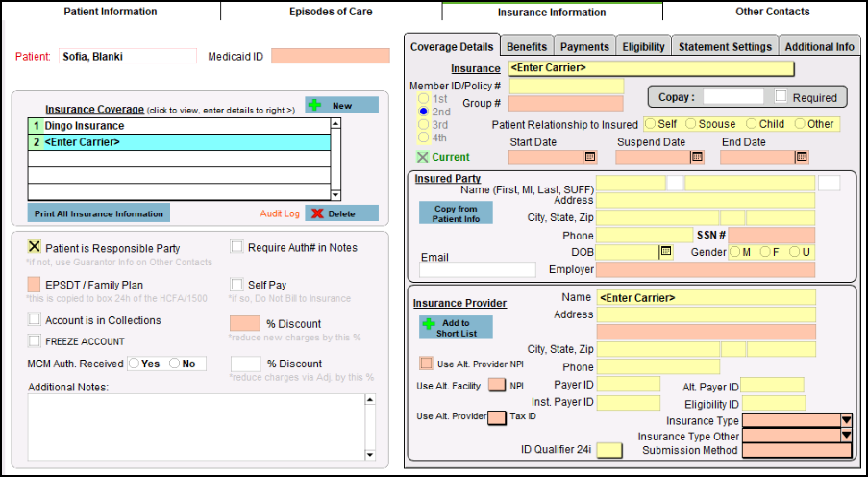Viewport: 868px width, 477px height.
Task: Click Copy from Patient Info button
Action: [x=456, y=213]
